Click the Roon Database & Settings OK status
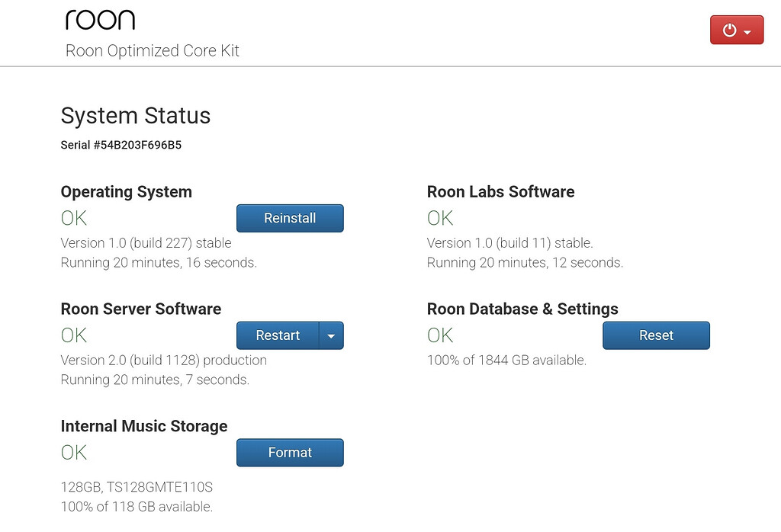781x532 pixels. [x=439, y=335]
